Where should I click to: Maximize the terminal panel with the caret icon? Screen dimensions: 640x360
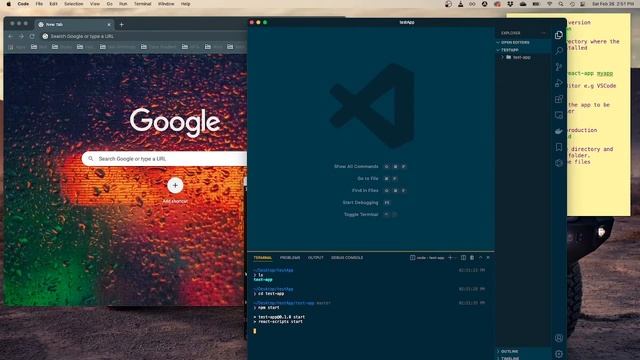(x=480, y=258)
